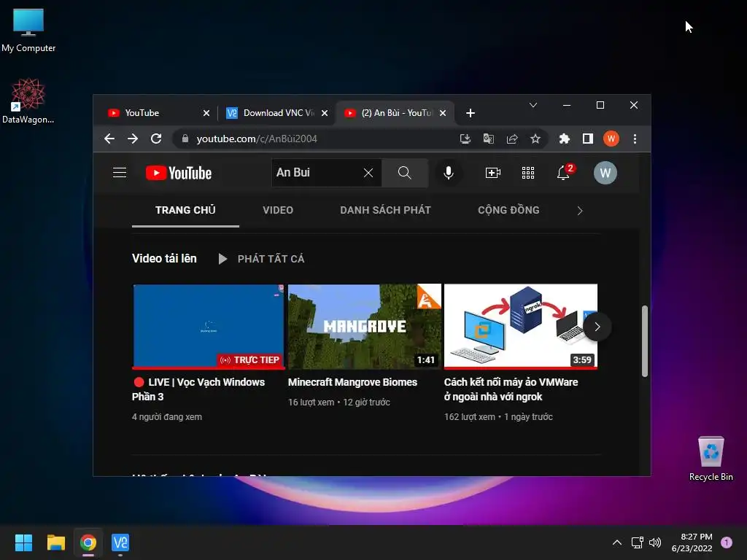
Task: Click the ngrok diagram video thumbnail
Action: pyautogui.click(x=520, y=327)
